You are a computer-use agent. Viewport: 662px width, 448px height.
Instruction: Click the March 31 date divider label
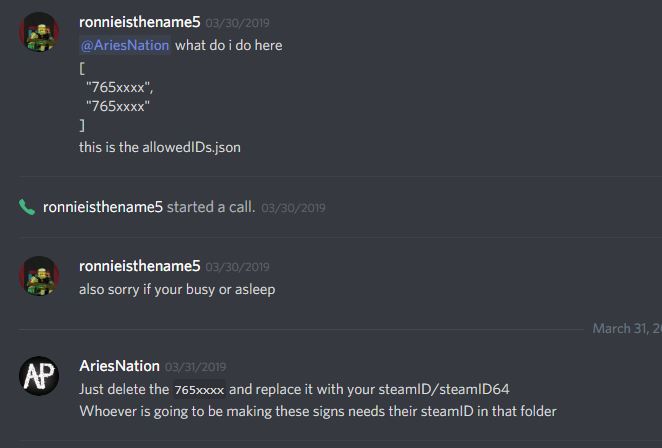click(x=627, y=328)
